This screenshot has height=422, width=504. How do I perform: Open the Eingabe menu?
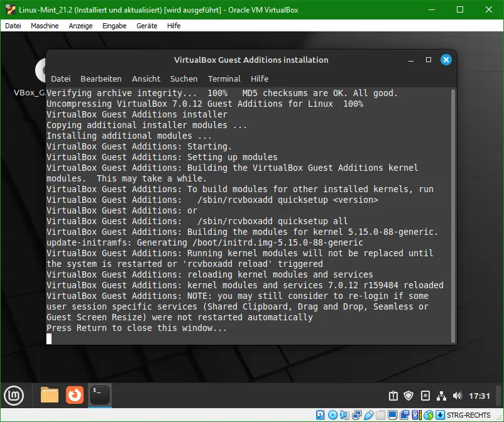114,26
